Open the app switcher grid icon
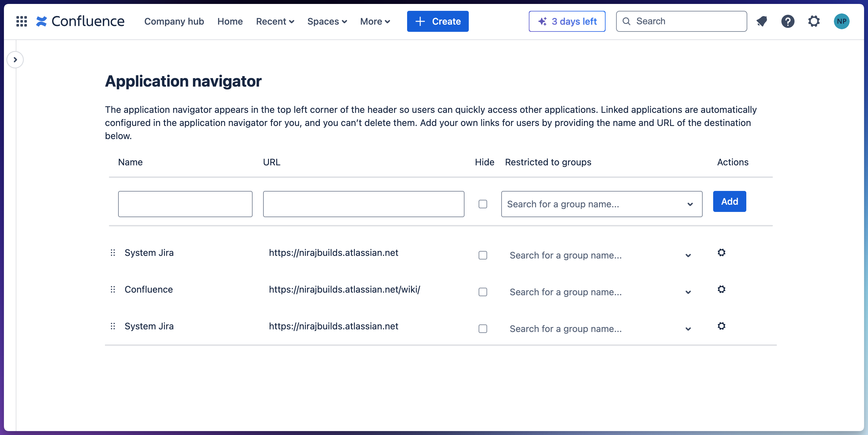 pyautogui.click(x=22, y=21)
